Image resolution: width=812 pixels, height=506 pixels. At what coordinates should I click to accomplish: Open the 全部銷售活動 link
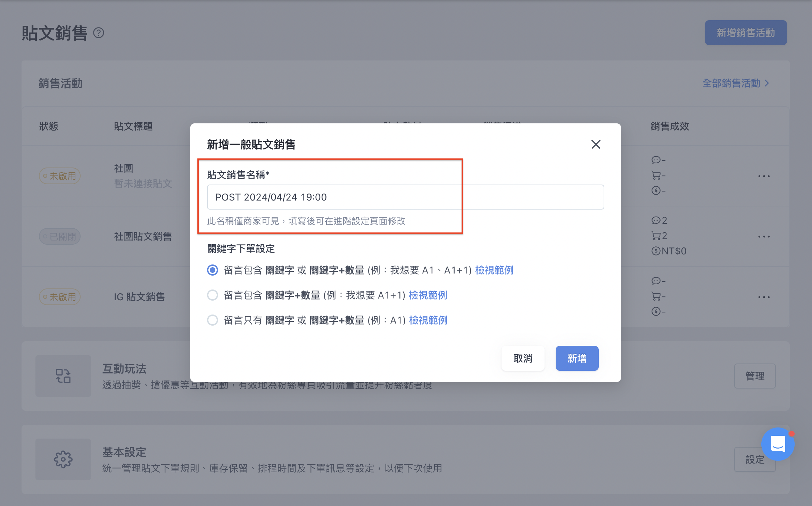(x=736, y=83)
